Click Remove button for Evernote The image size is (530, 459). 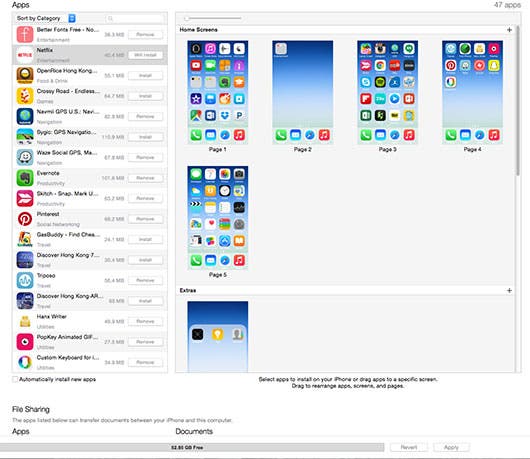point(145,178)
